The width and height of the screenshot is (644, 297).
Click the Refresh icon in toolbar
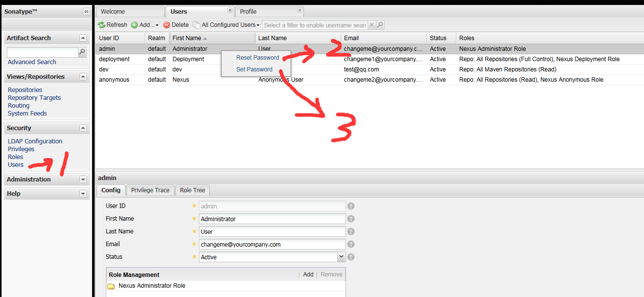[101, 25]
